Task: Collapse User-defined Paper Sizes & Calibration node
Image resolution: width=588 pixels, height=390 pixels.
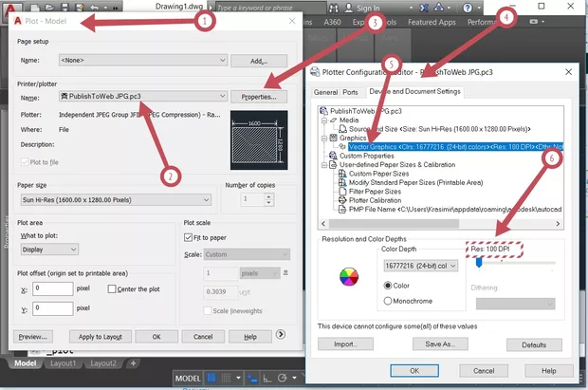Action: click(324, 165)
